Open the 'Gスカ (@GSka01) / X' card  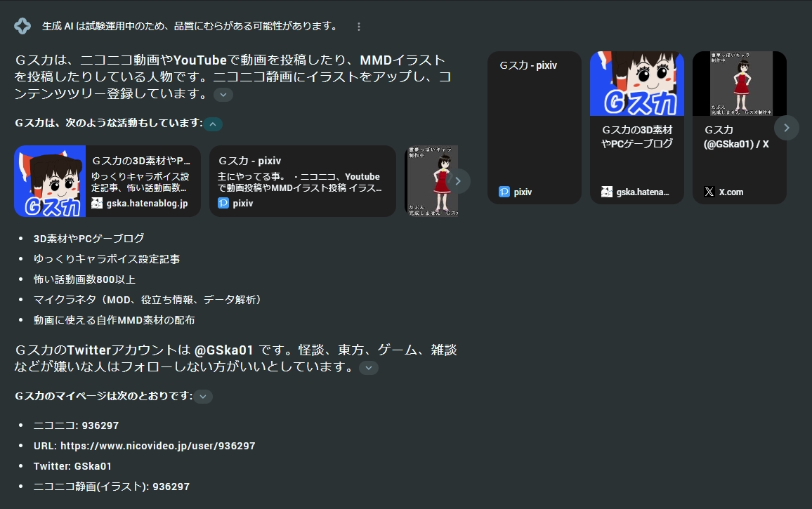[x=740, y=127]
